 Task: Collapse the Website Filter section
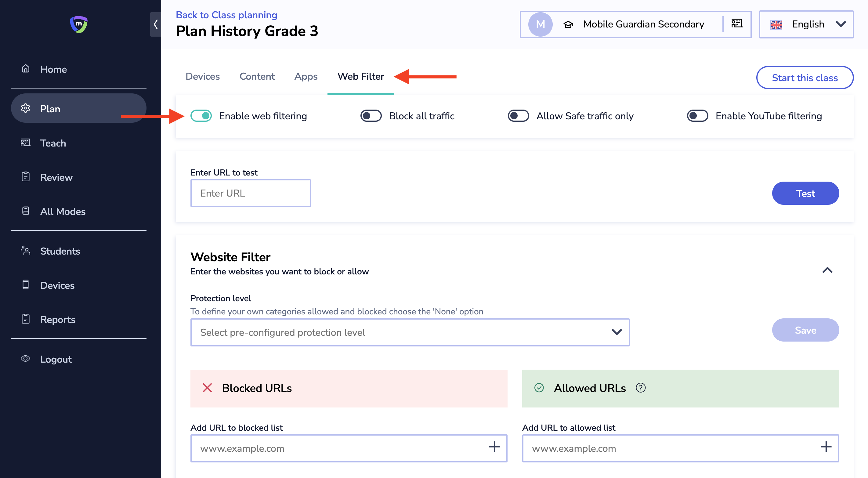[x=827, y=270]
